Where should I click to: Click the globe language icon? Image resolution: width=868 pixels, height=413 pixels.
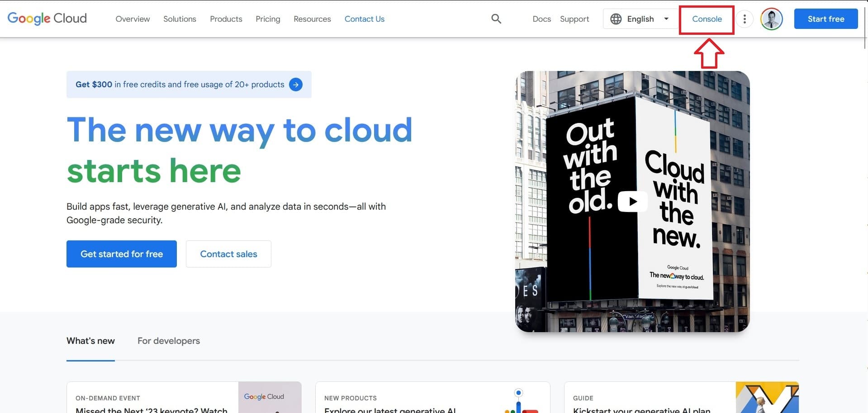616,19
